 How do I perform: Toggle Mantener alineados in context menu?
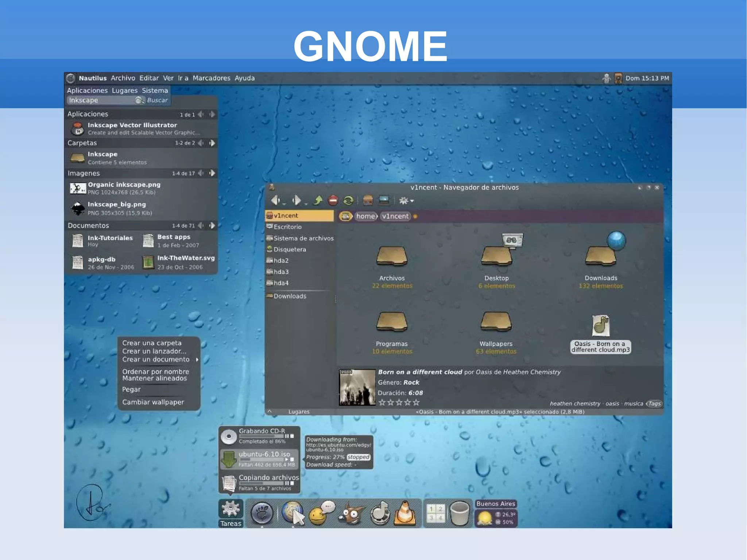(x=154, y=378)
